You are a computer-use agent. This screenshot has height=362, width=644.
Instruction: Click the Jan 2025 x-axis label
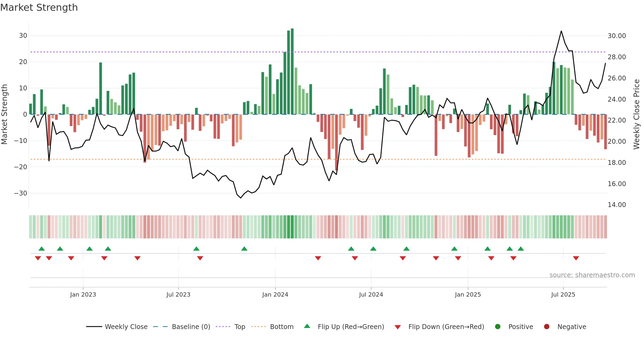[468, 294]
